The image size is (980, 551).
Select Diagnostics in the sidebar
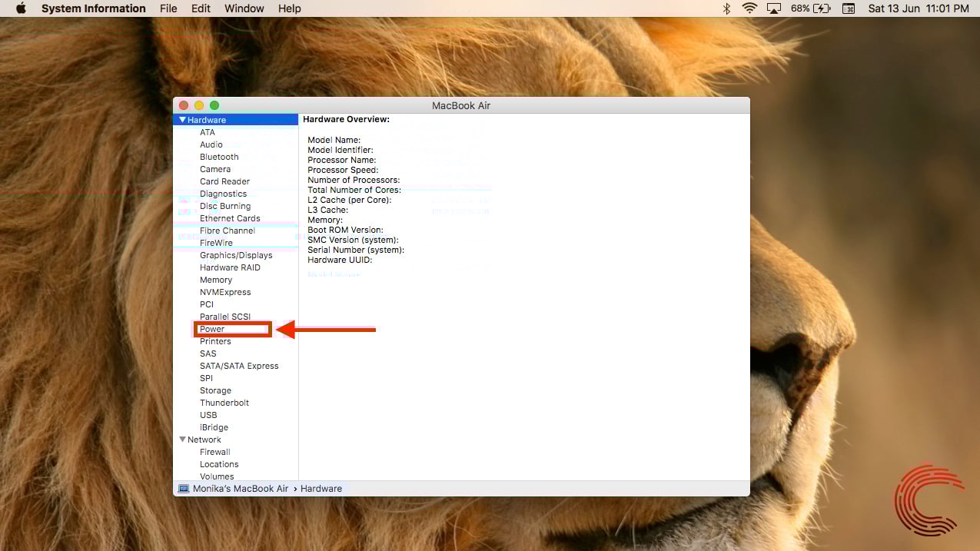[223, 194]
